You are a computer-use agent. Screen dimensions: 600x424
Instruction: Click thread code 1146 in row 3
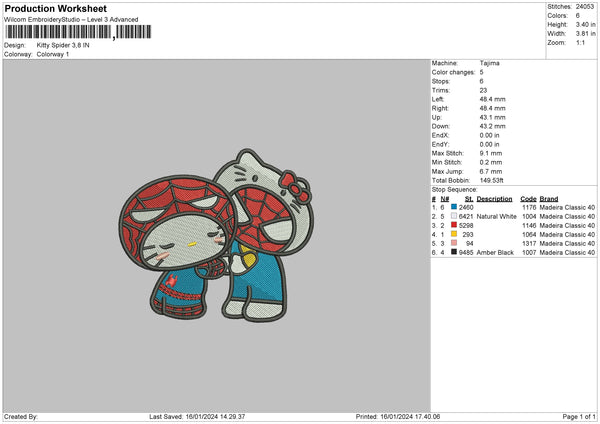[x=529, y=226]
